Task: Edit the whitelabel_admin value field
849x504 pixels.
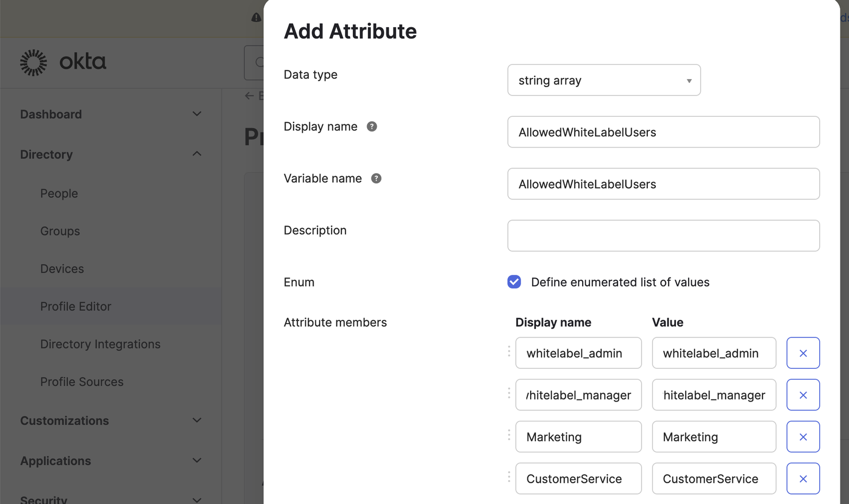Action: 714,353
